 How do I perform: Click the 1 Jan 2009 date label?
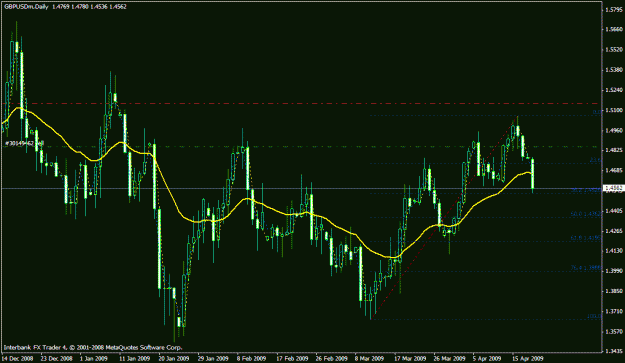[x=94, y=358]
